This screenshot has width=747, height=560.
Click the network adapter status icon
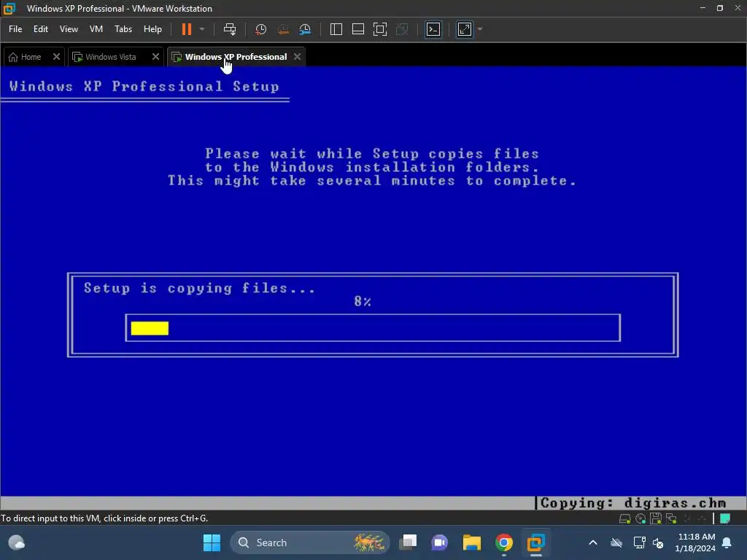(x=671, y=518)
